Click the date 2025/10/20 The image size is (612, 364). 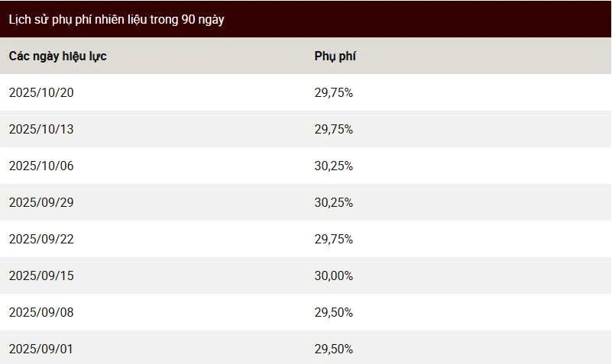point(41,92)
